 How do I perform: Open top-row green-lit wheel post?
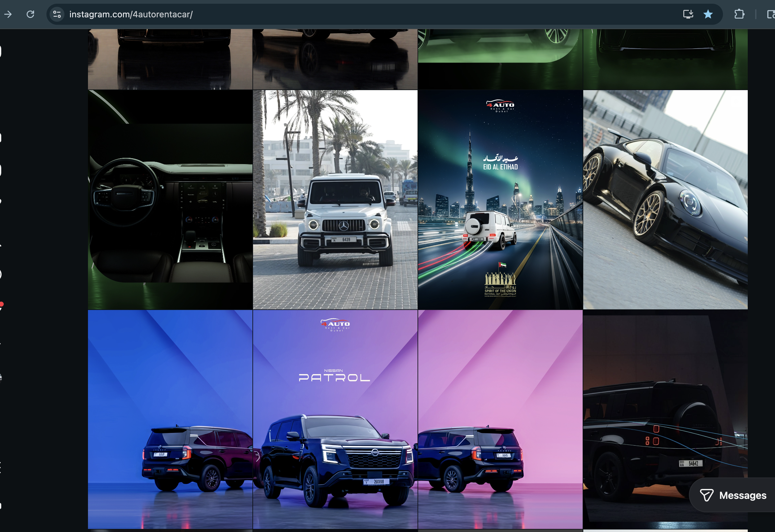click(500, 59)
